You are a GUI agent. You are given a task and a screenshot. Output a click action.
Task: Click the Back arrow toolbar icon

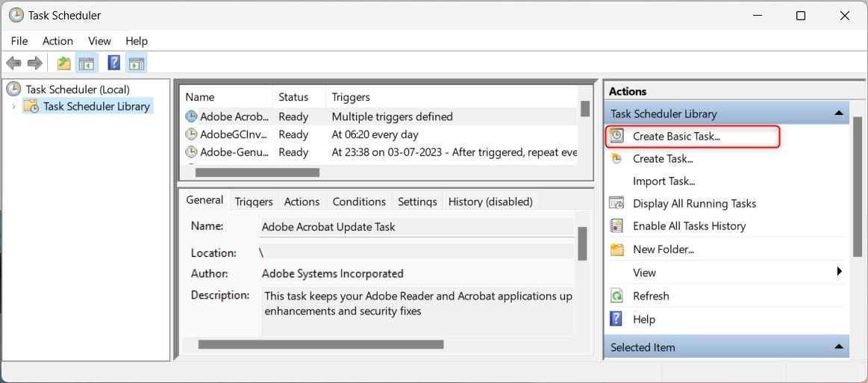13,63
